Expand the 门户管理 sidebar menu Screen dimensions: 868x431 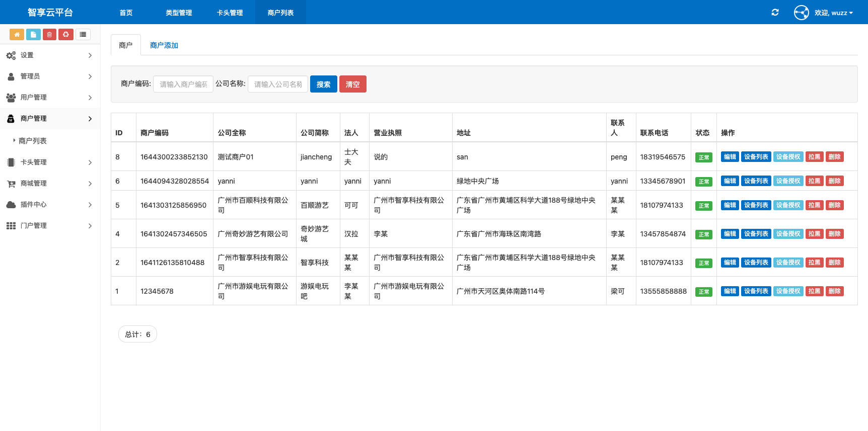click(49, 226)
